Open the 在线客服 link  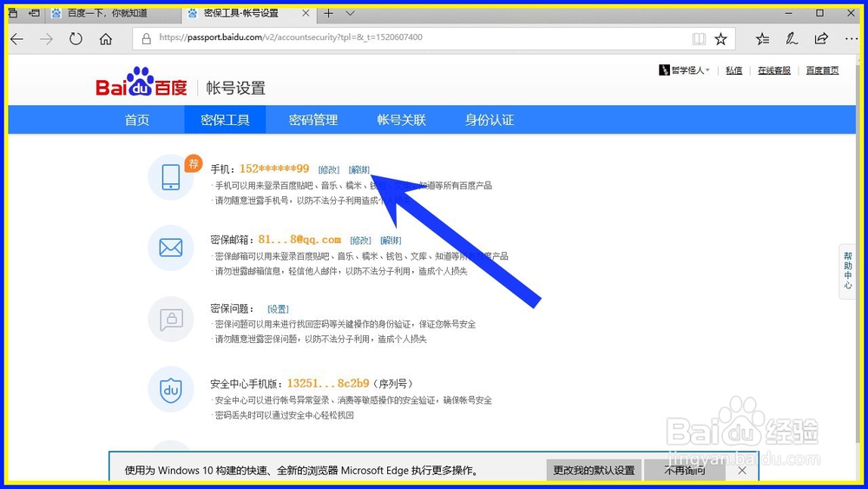coord(774,70)
